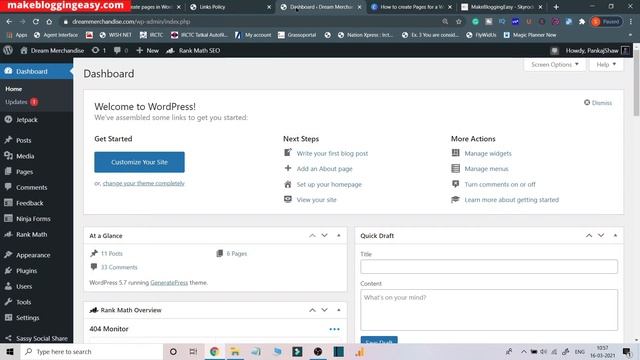Click the Windows Start button
The height and width of the screenshot is (360, 640).
[10, 351]
